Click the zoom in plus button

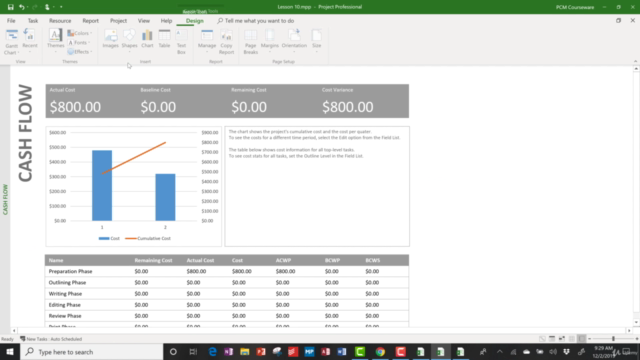click(x=637, y=339)
